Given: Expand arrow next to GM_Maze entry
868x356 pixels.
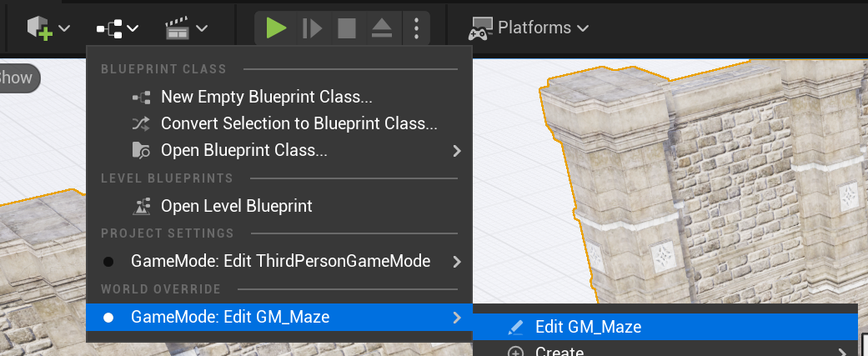Looking at the screenshot, I should (x=457, y=318).
